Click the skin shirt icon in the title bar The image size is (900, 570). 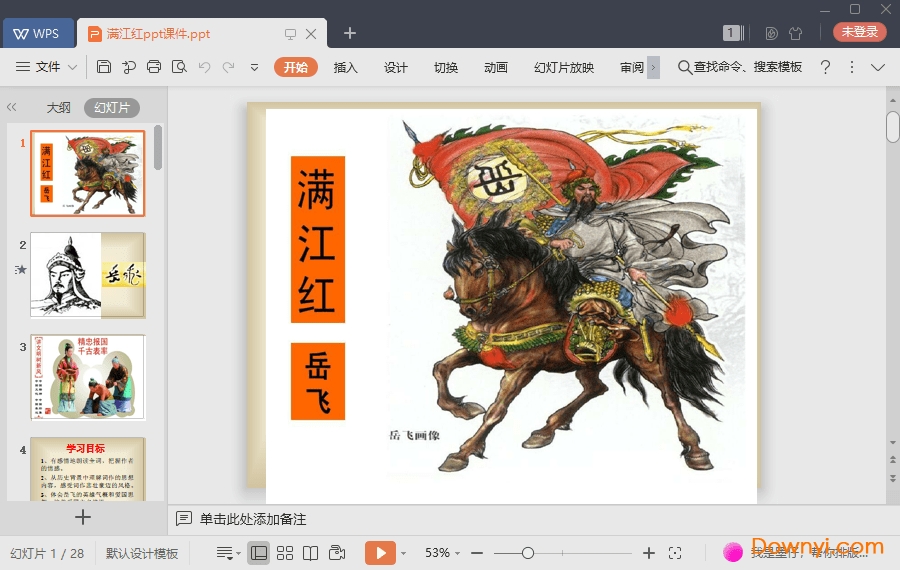[x=796, y=33]
